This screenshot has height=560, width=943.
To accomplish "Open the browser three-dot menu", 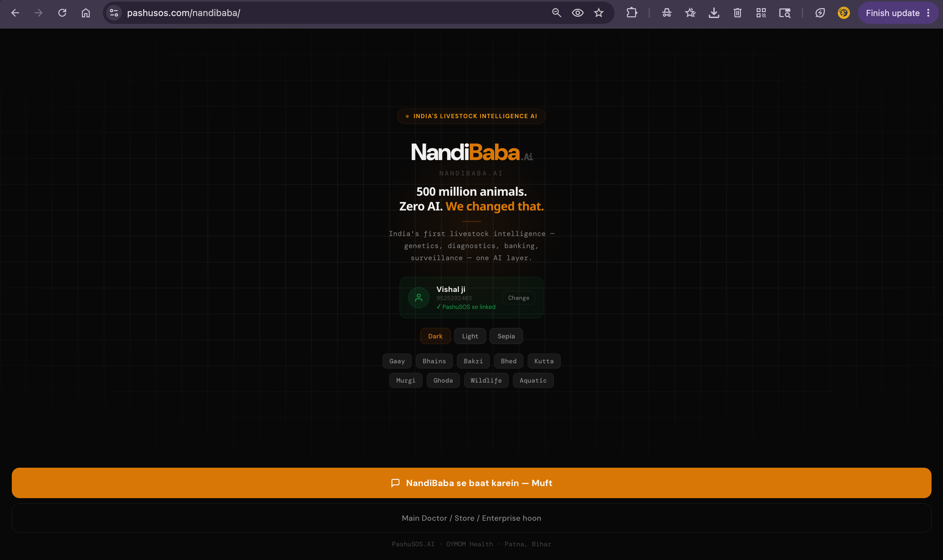I will click(x=928, y=13).
